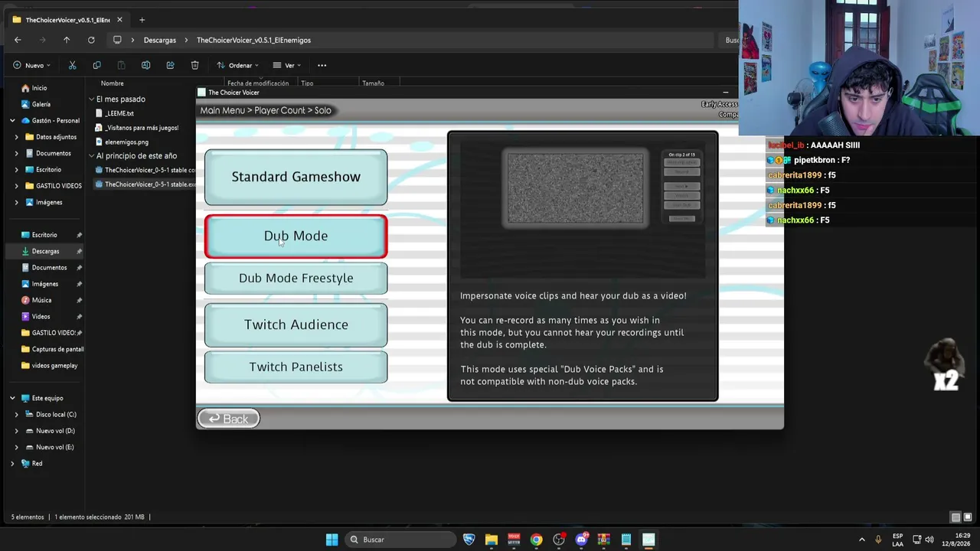
Task: Open videos gameplay sidebar folder
Action: click(x=49, y=366)
